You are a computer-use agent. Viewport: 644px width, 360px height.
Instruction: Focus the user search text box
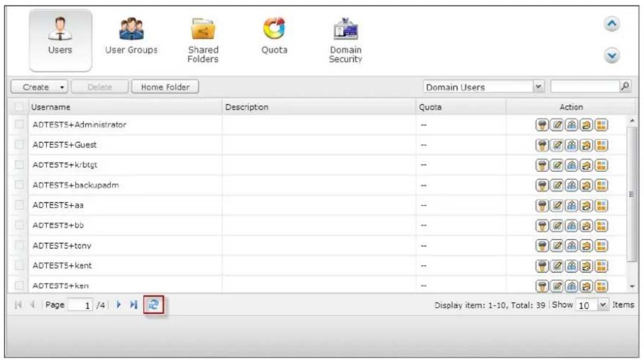pos(585,86)
